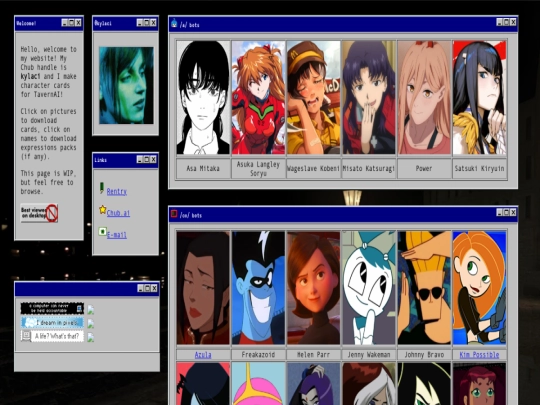Open the E-mail link
Viewport: 540px width, 405px height.
[x=117, y=235]
